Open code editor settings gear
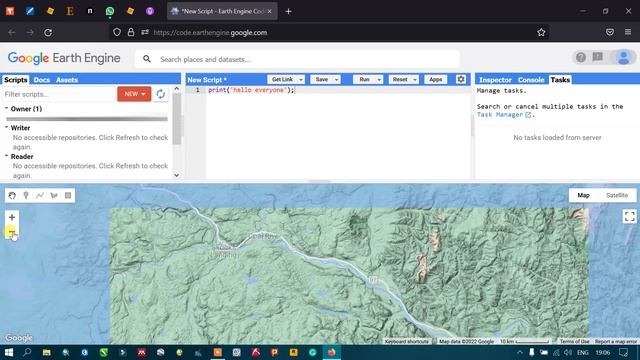The width and height of the screenshot is (640, 360). [x=461, y=79]
